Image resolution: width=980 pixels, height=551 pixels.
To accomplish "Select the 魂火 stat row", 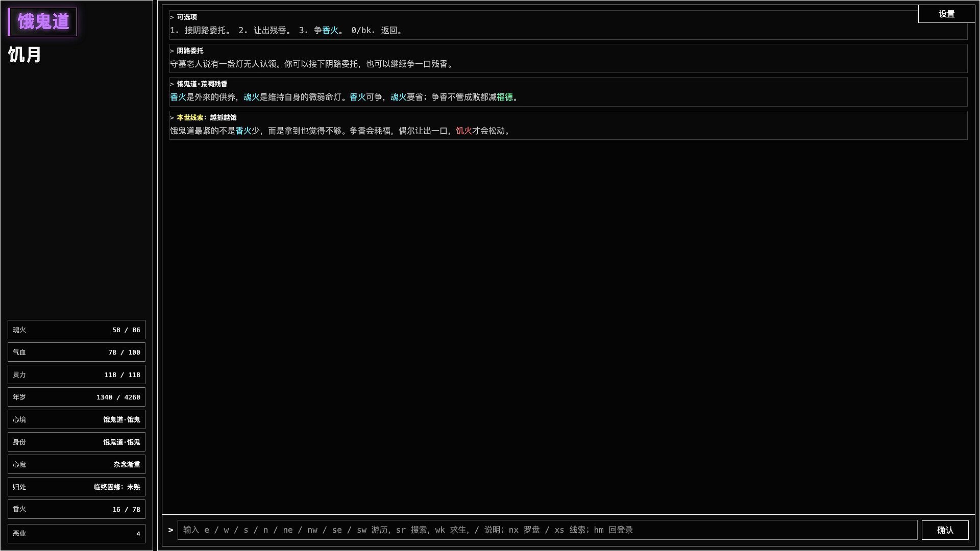I will click(x=77, y=330).
